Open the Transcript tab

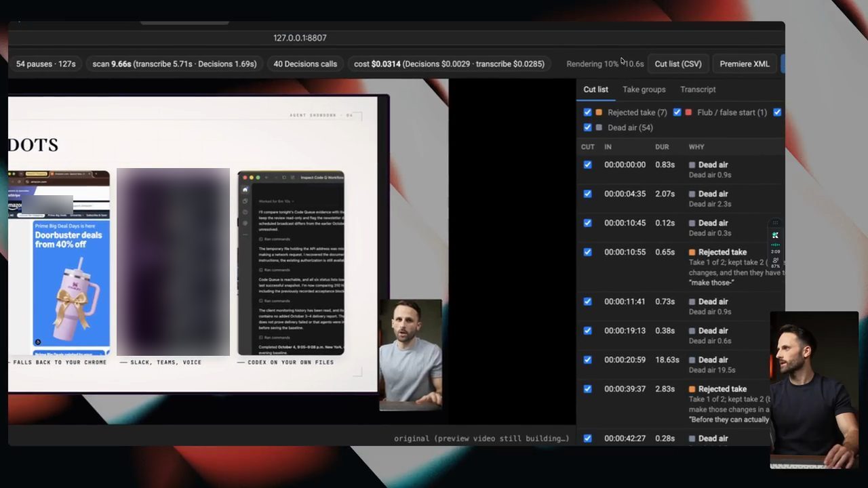(x=698, y=89)
